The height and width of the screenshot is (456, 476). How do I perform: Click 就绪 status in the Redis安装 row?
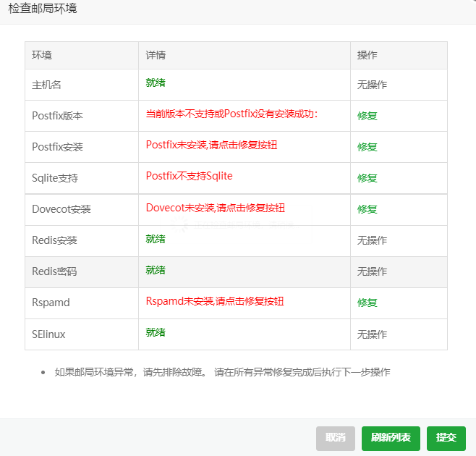(x=156, y=239)
